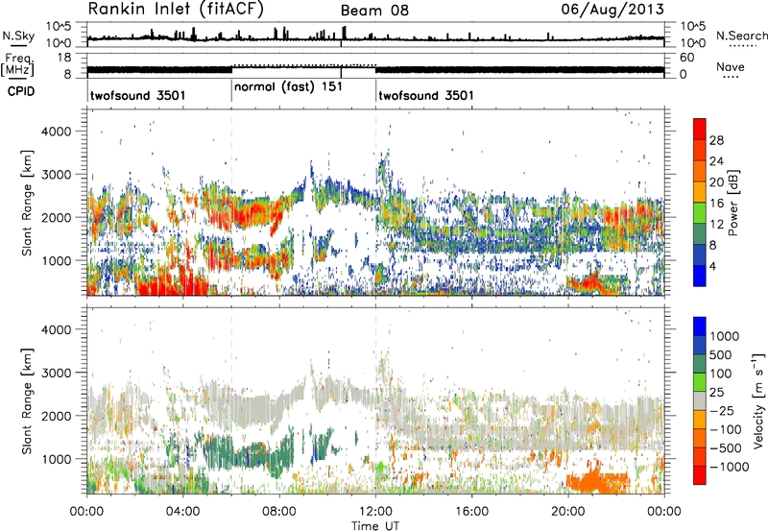Click the "-1000" tick on Velocity colorbar
The image size is (768, 532).
pyautogui.click(x=729, y=467)
